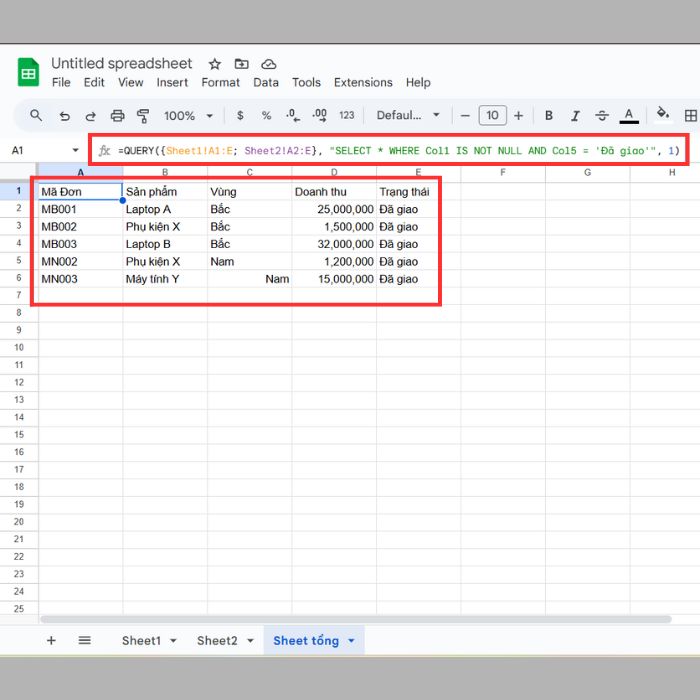Image resolution: width=700 pixels, height=700 pixels.
Task: Open the all sheets list
Action: 84,641
